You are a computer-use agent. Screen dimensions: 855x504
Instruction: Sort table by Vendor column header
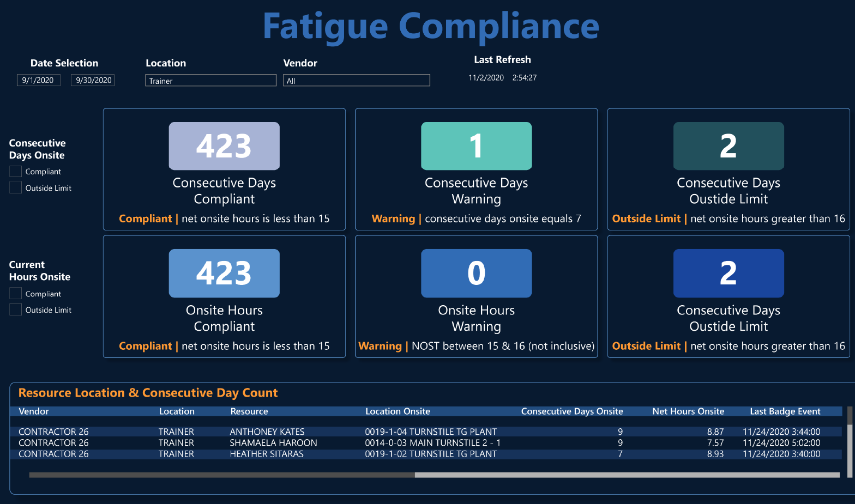coord(34,411)
